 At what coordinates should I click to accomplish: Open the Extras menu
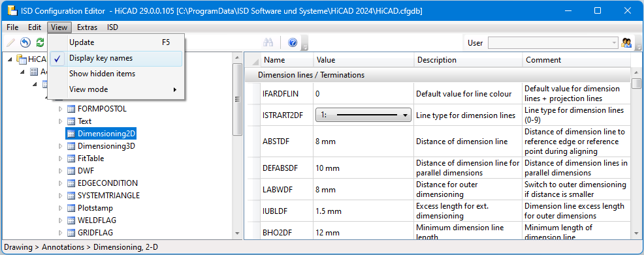point(87,27)
